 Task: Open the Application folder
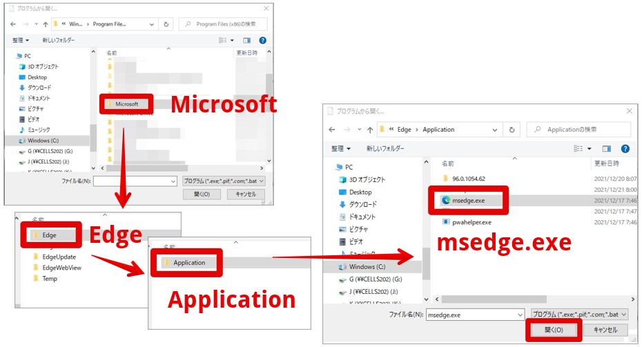click(x=184, y=262)
